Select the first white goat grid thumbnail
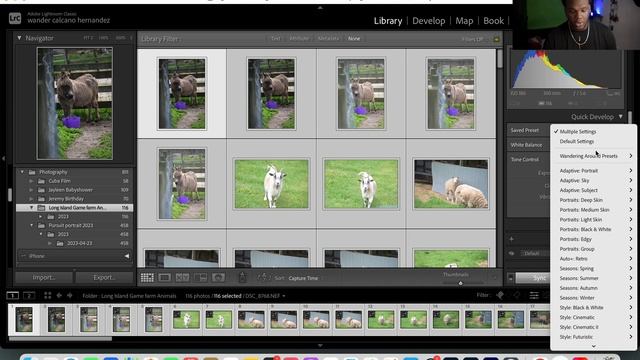This screenshot has width=640, height=360. (271, 184)
